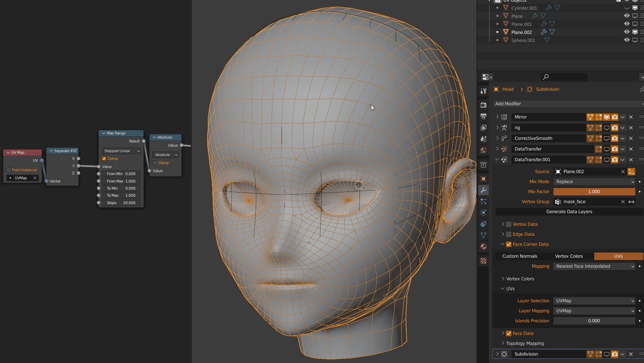The image size is (644, 363).
Task: Enable the Vertex Data checkbox
Action: click(509, 224)
